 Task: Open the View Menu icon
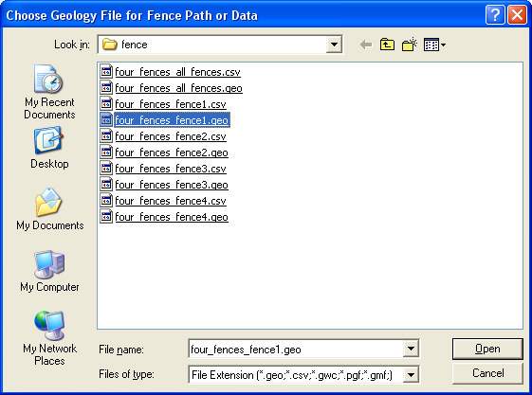[x=434, y=45]
